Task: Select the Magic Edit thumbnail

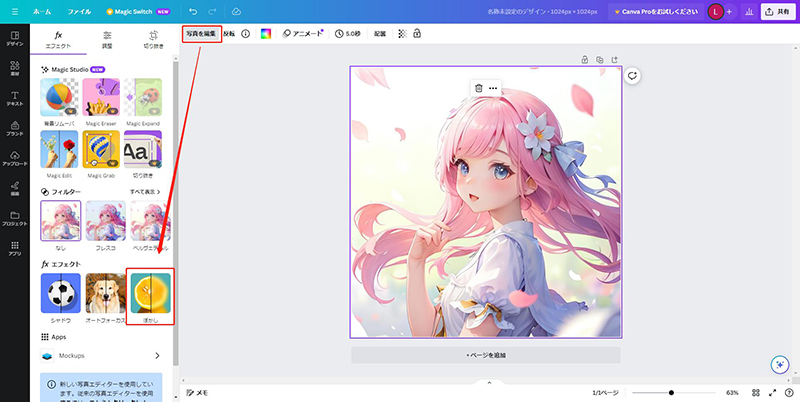Action: [59, 149]
